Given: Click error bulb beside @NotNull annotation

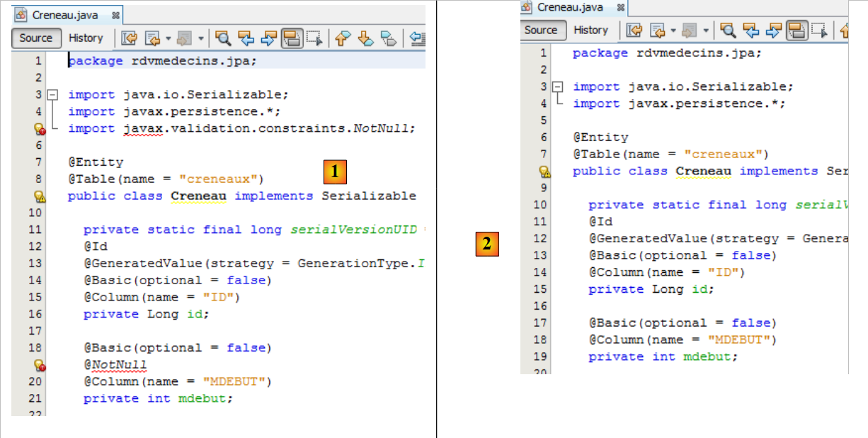Looking at the screenshot, I should pyautogui.click(x=40, y=366).
